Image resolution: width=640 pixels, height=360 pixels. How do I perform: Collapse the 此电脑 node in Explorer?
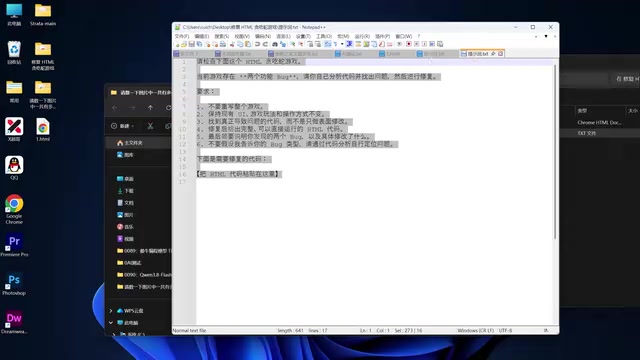pyautogui.click(x=111, y=323)
